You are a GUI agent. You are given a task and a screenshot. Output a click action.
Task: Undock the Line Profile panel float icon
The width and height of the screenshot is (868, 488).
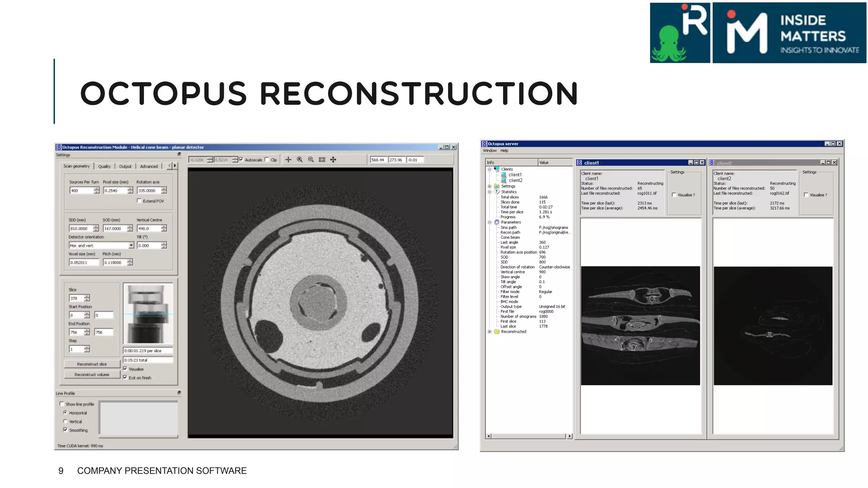point(179,393)
